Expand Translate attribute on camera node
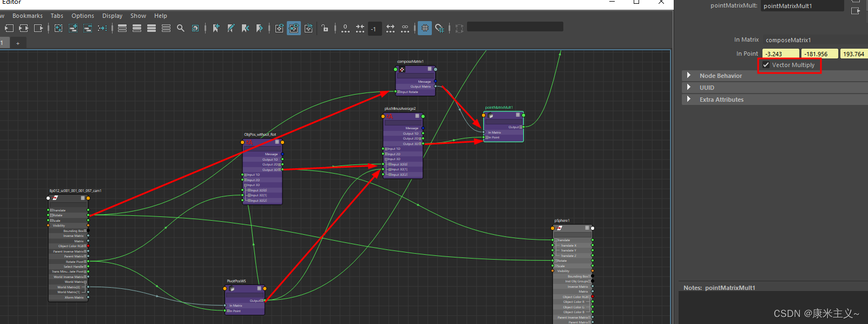The width and height of the screenshot is (868, 324). tap(51, 210)
